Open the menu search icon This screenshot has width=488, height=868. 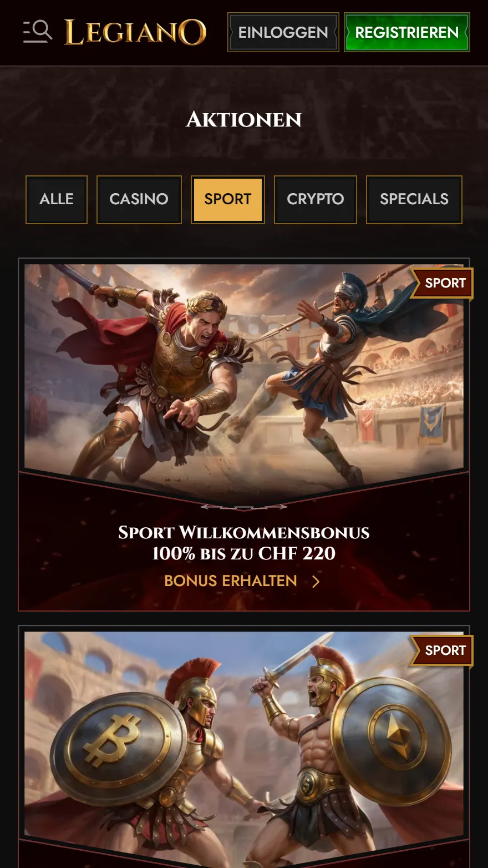38,32
